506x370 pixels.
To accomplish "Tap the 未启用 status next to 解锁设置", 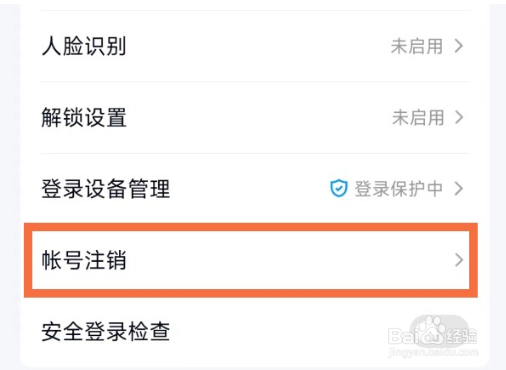I will [x=418, y=117].
